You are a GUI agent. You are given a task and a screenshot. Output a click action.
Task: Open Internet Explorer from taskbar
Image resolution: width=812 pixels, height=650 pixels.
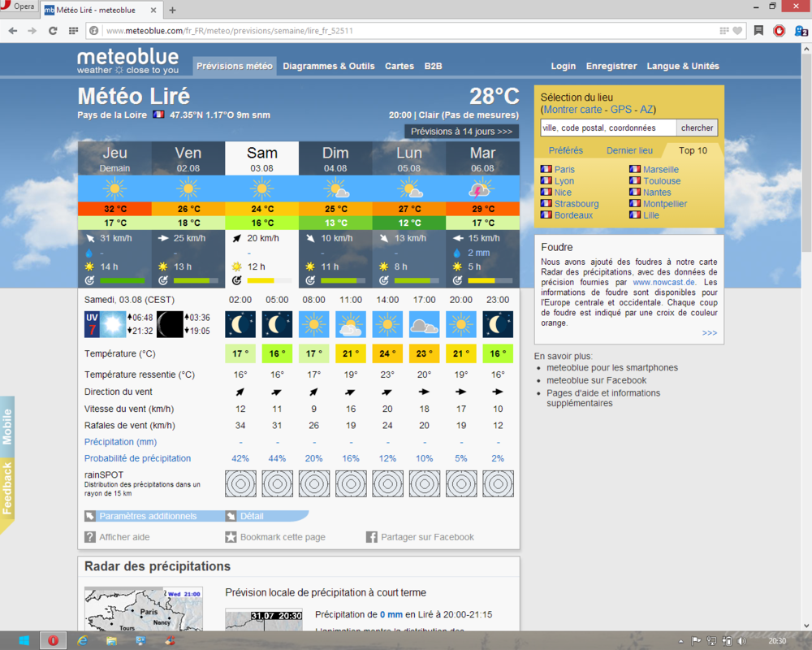tap(82, 641)
